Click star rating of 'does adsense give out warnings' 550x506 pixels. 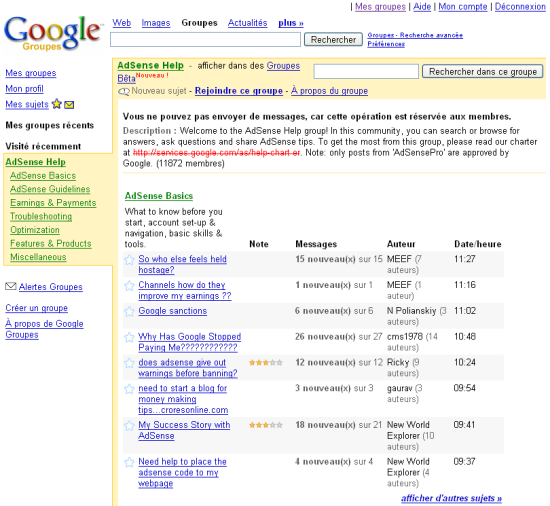[266, 363]
